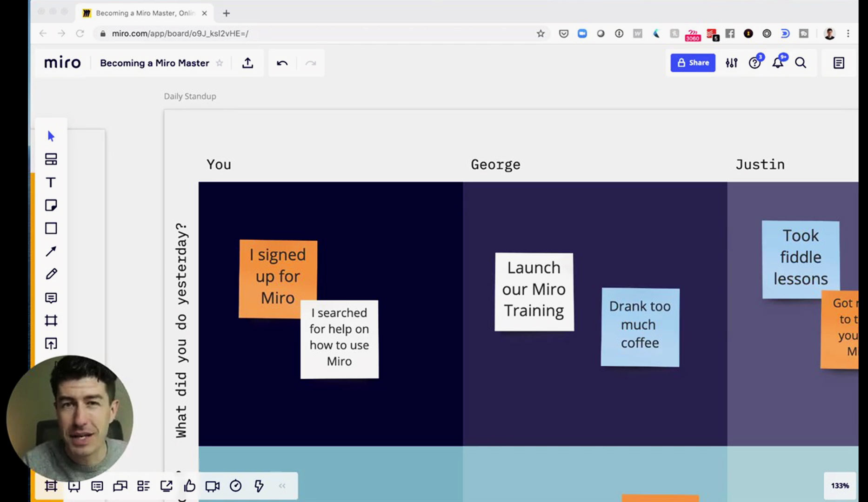Start voting with thumbs-up icon
868x502 pixels.
(189, 486)
